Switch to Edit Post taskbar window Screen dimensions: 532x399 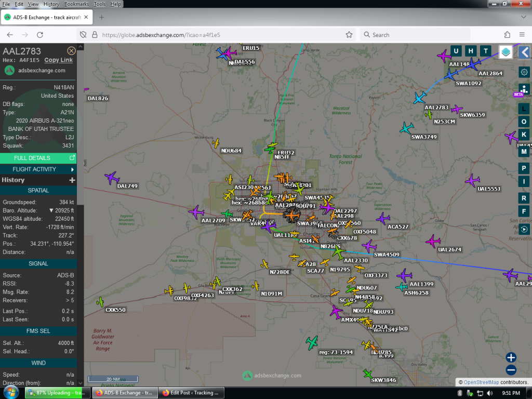[x=191, y=393]
